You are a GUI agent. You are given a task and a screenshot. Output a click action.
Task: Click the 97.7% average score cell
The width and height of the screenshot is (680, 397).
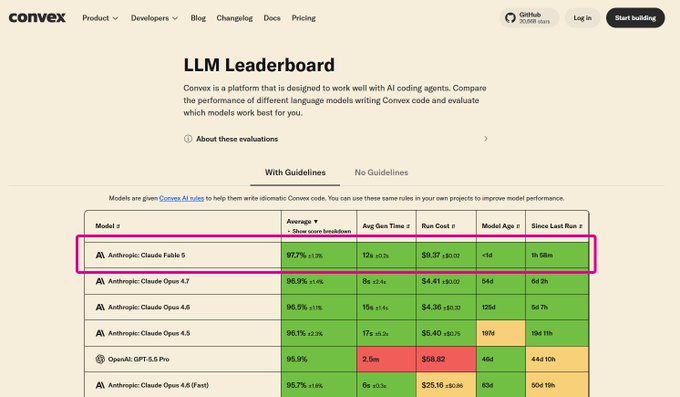(319, 255)
